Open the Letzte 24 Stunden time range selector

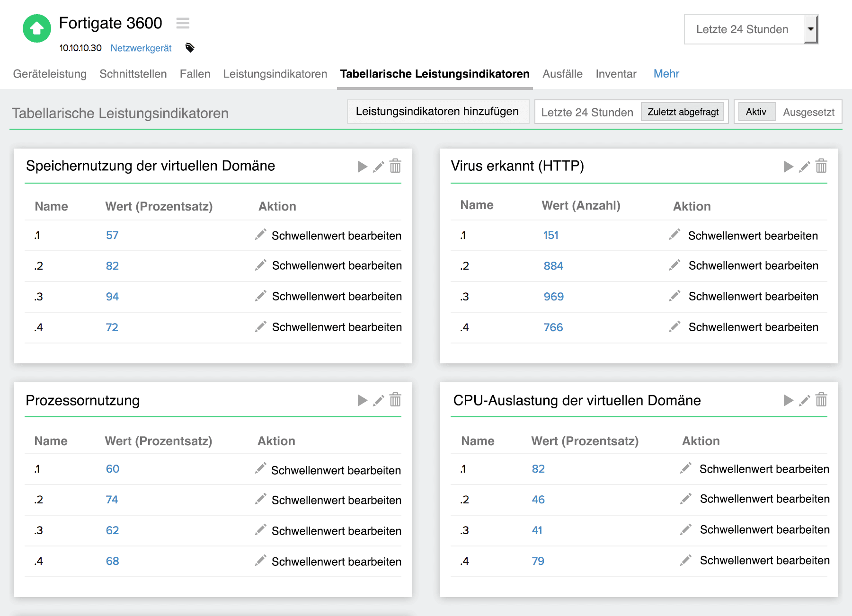587,112
